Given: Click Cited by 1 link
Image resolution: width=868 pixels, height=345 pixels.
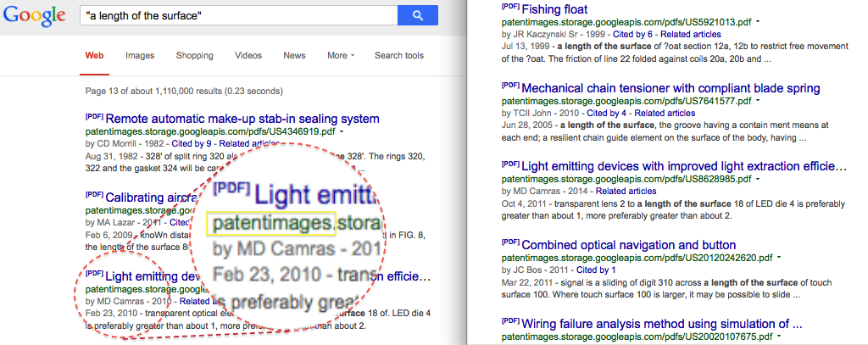Looking at the screenshot, I should [x=597, y=270].
